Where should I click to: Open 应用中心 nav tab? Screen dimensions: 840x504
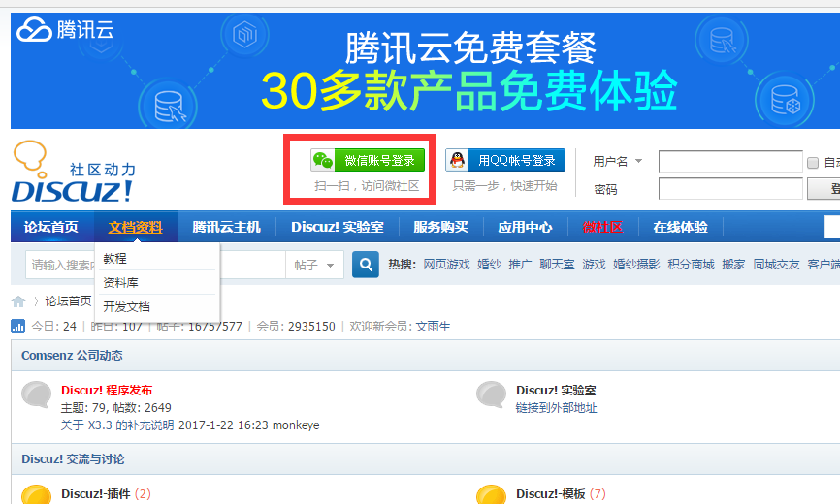tap(525, 227)
